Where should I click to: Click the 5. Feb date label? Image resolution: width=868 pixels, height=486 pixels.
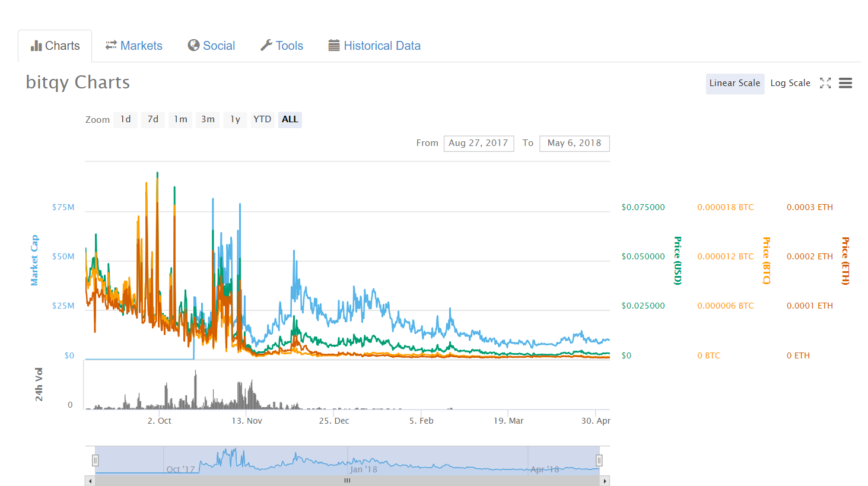(421, 421)
